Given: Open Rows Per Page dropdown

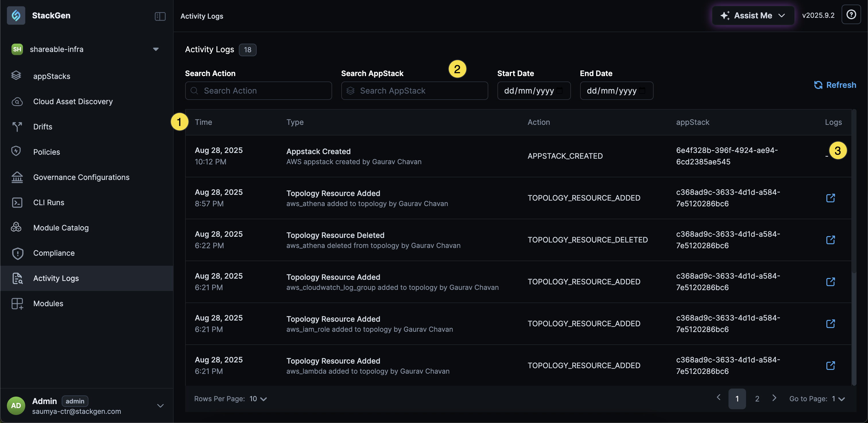Looking at the screenshot, I should pyautogui.click(x=258, y=399).
